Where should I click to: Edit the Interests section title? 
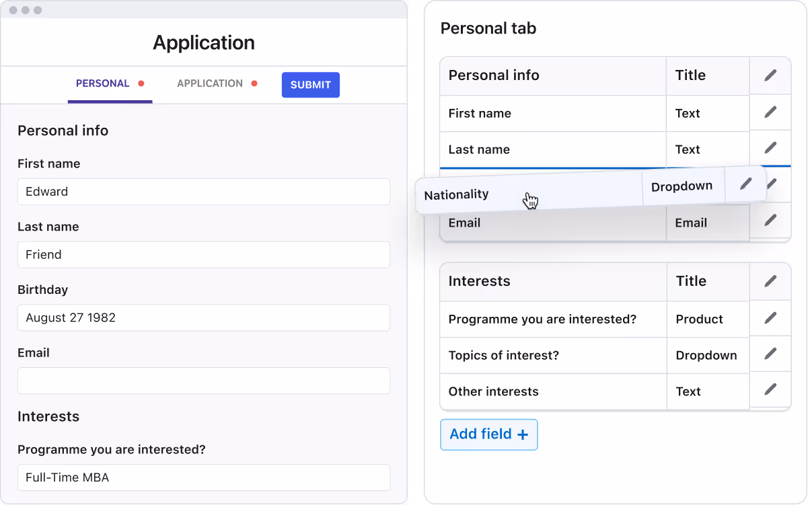point(770,281)
